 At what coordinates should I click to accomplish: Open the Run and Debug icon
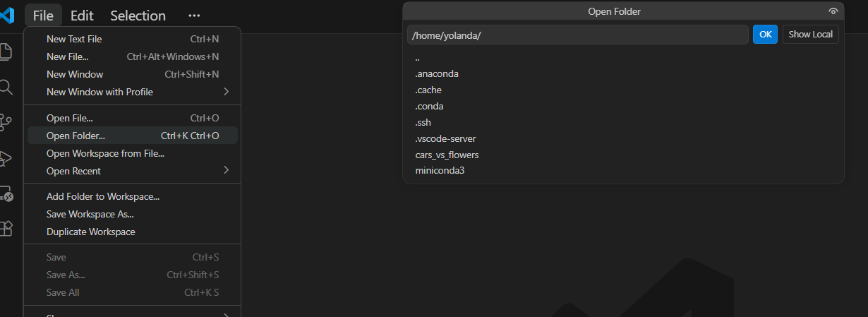point(6,158)
